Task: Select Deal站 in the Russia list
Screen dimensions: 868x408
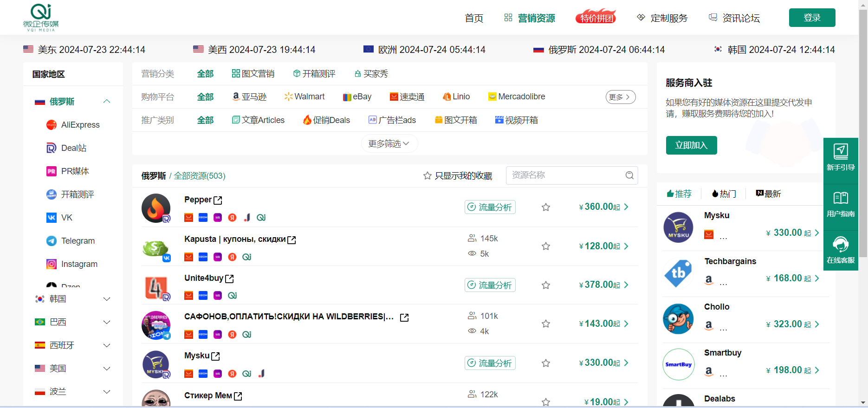Action: tap(66, 148)
